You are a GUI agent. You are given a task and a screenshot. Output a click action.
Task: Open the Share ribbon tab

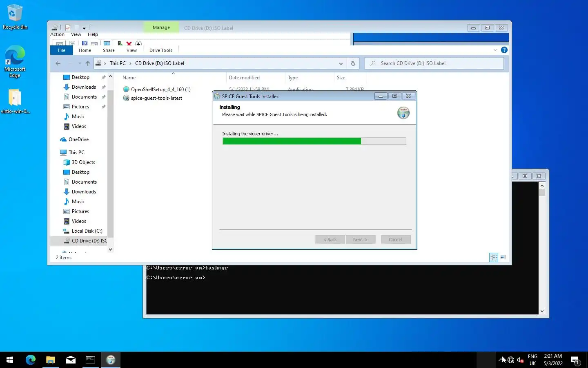(x=109, y=50)
